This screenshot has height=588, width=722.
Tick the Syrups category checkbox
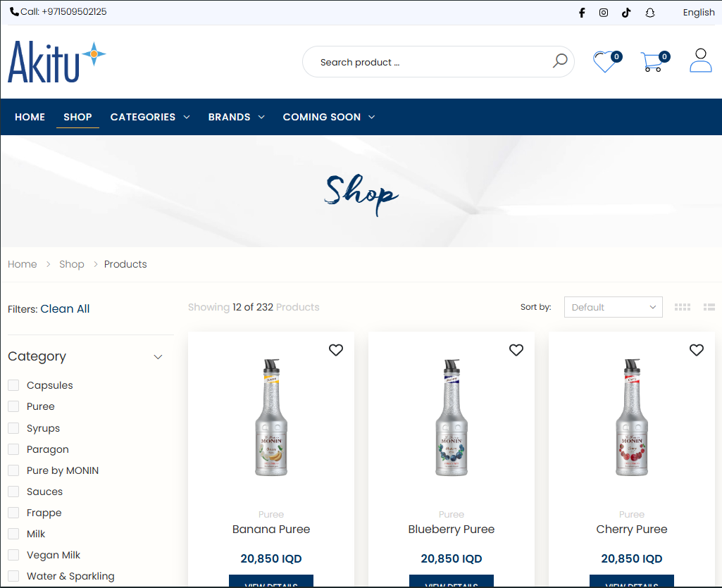pyautogui.click(x=13, y=428)
